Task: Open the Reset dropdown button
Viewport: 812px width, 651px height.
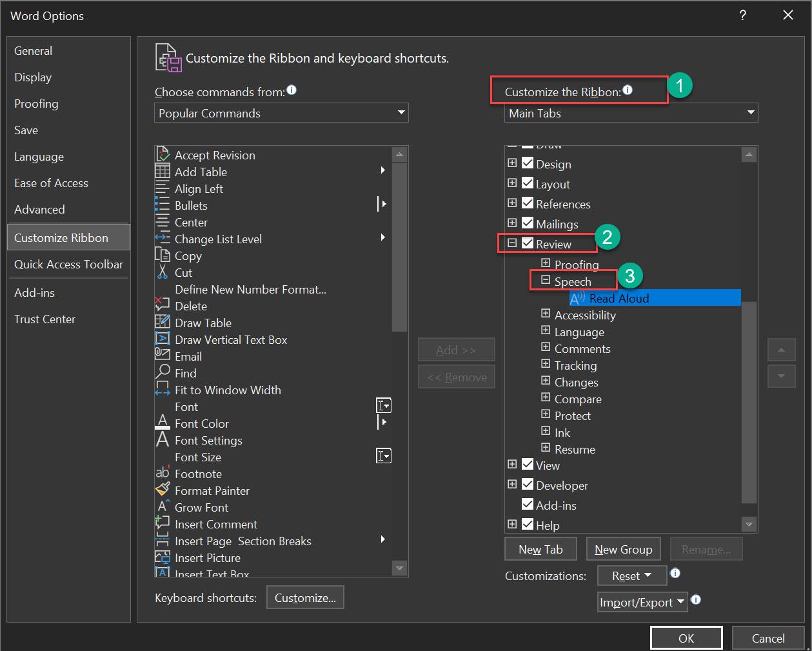Action: point(631,576)
